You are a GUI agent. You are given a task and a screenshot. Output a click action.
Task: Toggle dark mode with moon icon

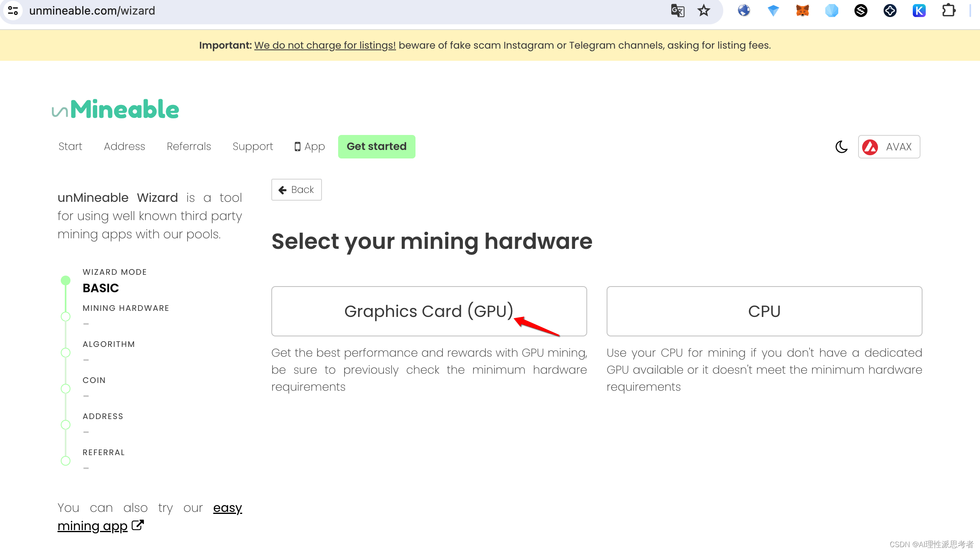(842, 147)
